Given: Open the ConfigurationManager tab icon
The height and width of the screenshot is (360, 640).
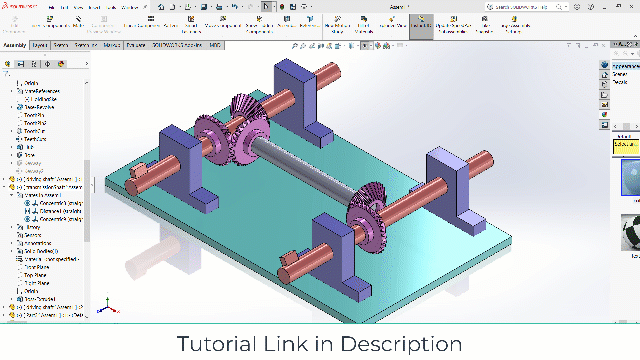Looking at the screenshot, I should pyautogui.click(x=34, y=64).
